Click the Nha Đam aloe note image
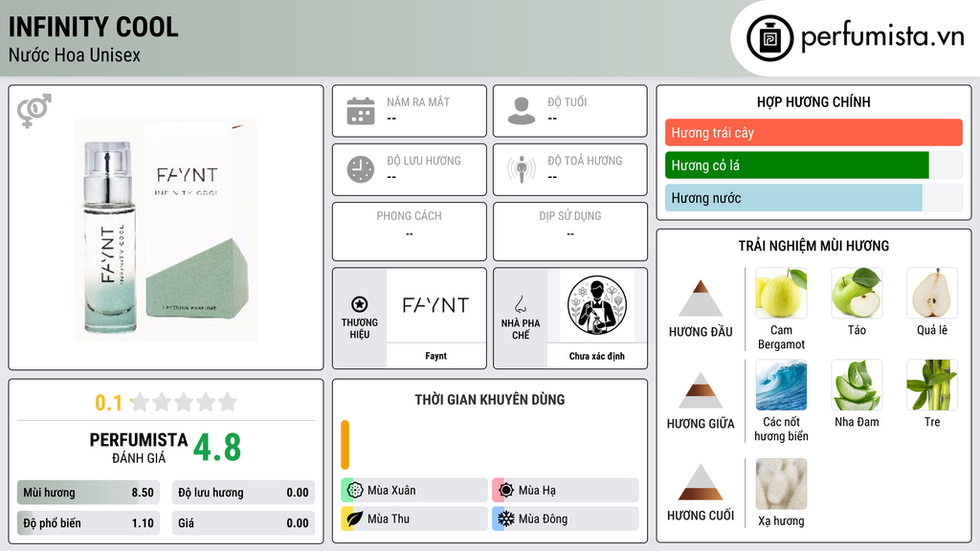This screenshot has width=980, height=551. (857, 385)
